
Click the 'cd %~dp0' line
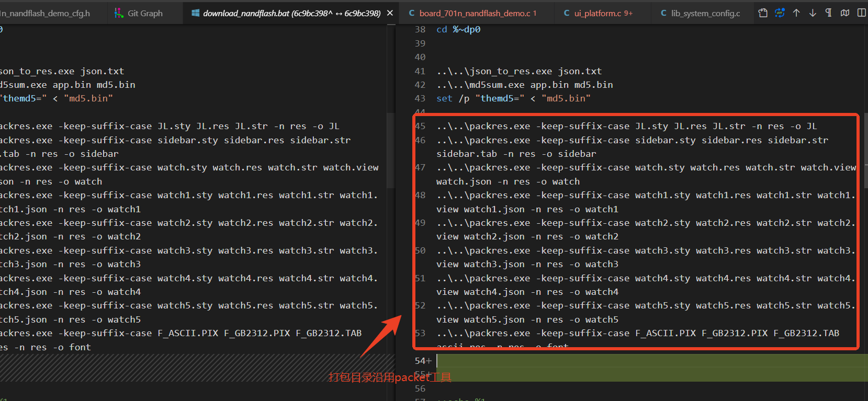pos(458,30)
